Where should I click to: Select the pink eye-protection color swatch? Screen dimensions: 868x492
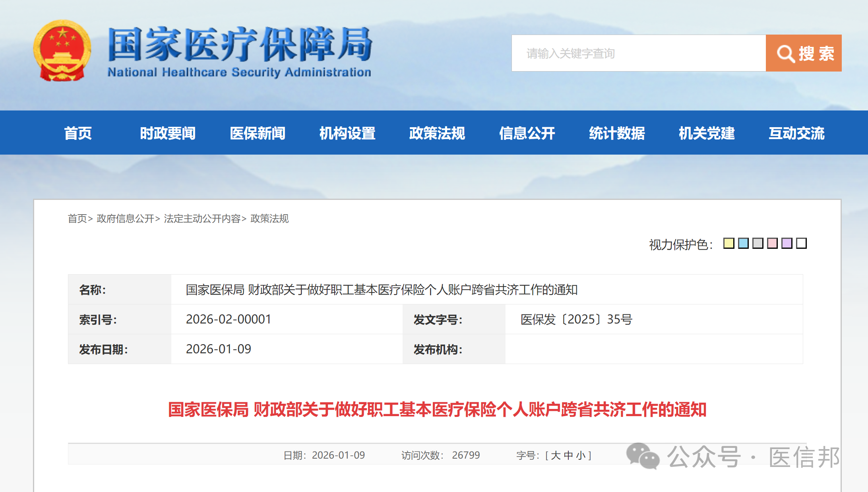coord(773,244)
